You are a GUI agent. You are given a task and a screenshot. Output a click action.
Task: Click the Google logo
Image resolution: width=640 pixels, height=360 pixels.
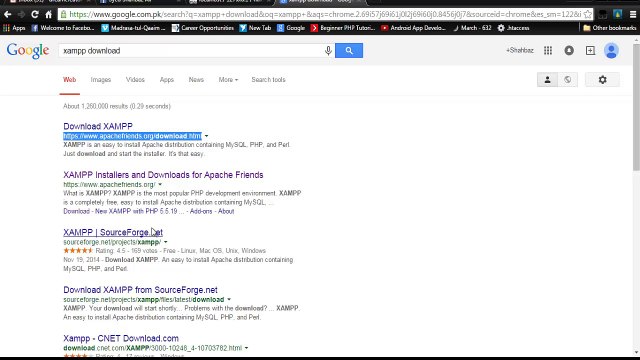point(28,51)
